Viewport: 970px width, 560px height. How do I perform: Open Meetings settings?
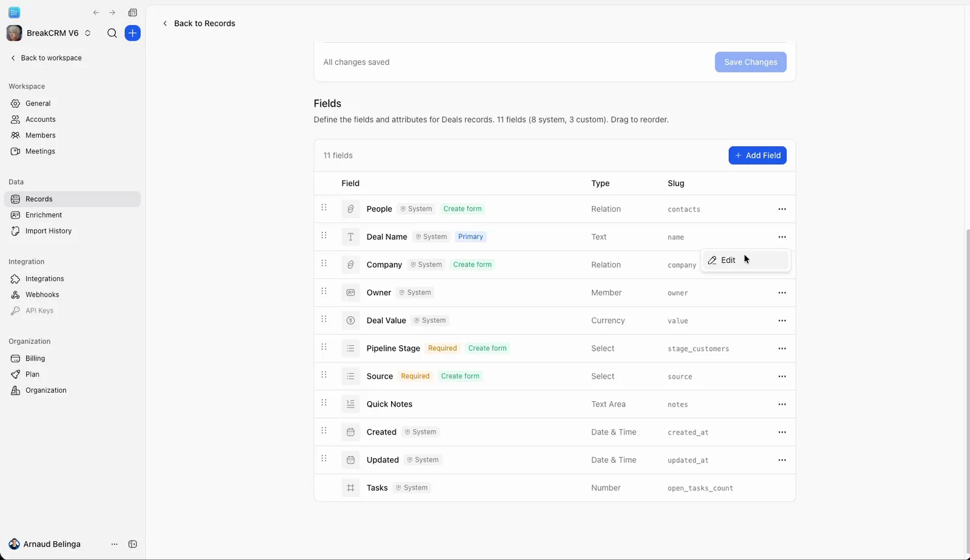pos(72,151)
